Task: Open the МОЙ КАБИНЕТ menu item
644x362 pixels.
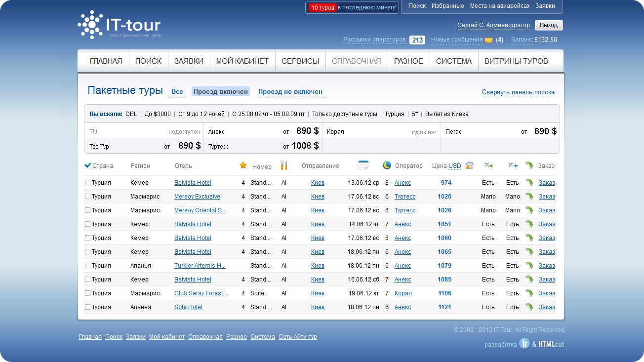Action: [242, 61]
